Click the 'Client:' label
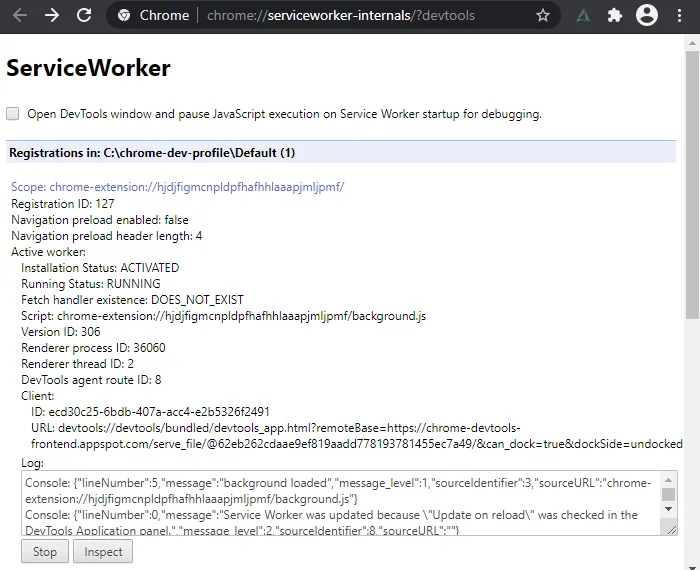Viewport: 700px width, 570px height. click(x=38, y=396)
